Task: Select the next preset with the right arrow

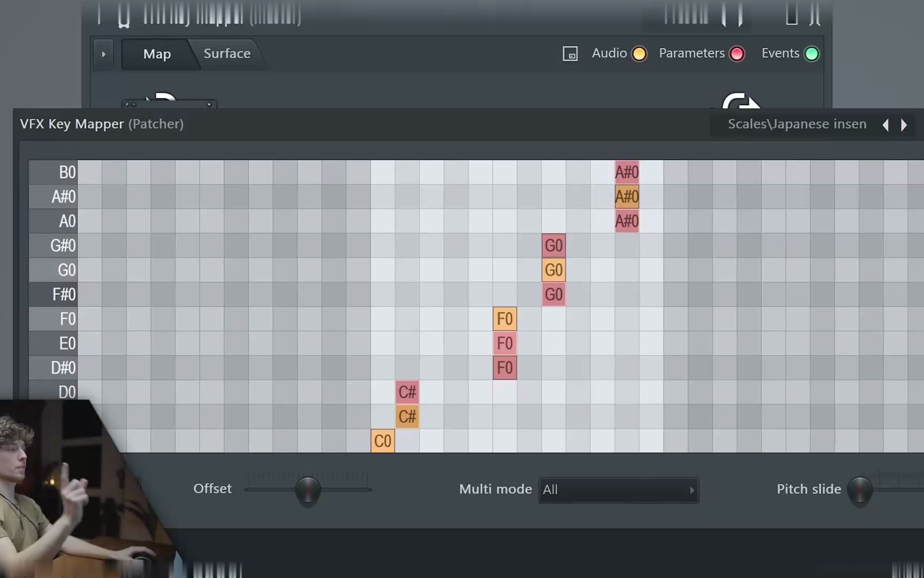Action: tap(904, 125)
